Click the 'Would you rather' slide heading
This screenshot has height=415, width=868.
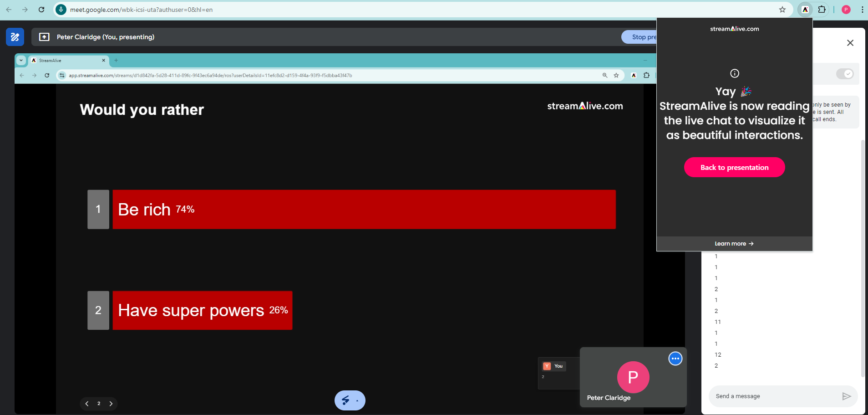tap(142, 110)
